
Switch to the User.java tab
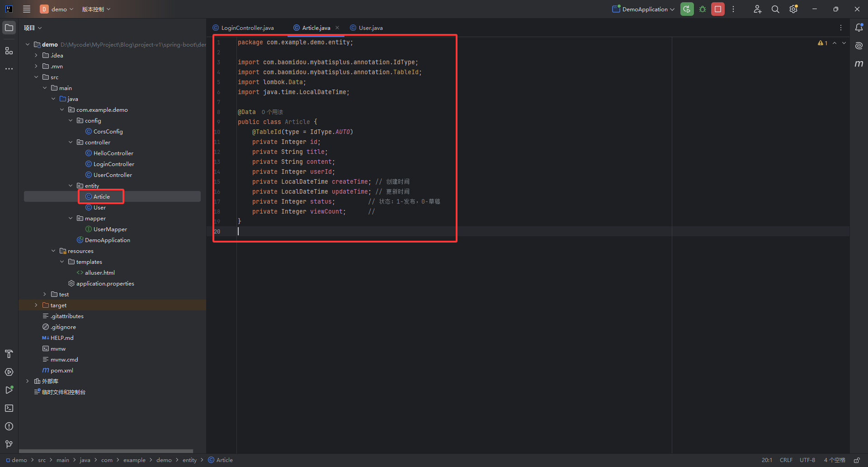pyautogui.click(x=370, y=28)
